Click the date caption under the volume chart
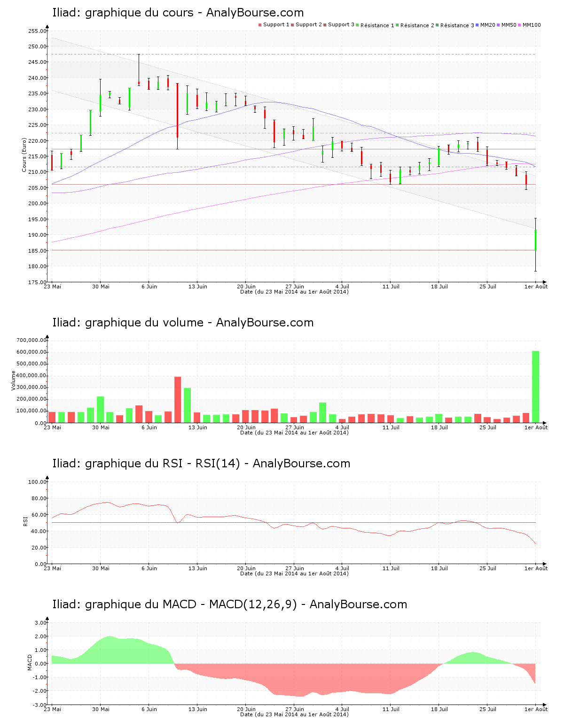 pyautogui.click(x=294, y=433)
